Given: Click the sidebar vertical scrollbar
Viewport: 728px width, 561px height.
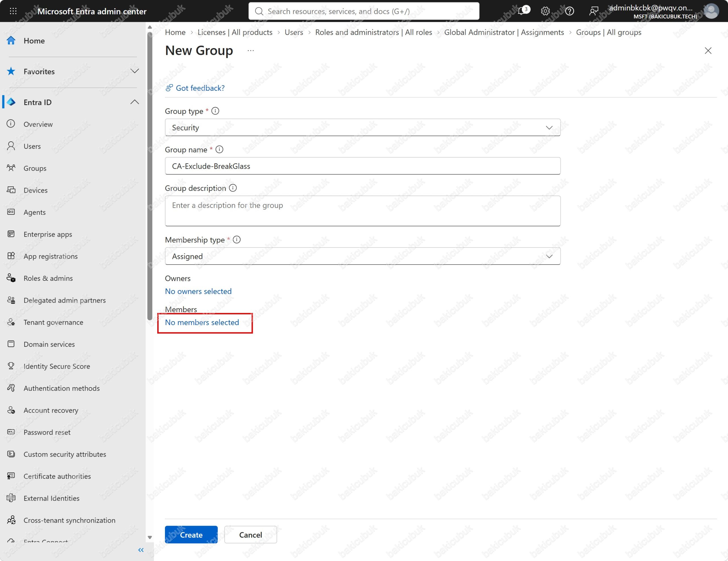Looking at the screenshot, I should (x=150, y=177).
